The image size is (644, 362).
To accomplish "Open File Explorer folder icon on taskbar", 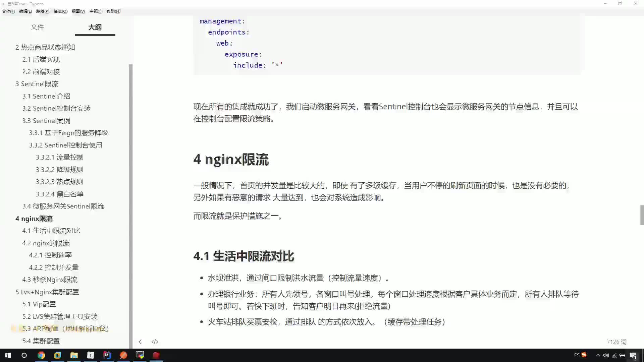I will (x=74, y=355).
